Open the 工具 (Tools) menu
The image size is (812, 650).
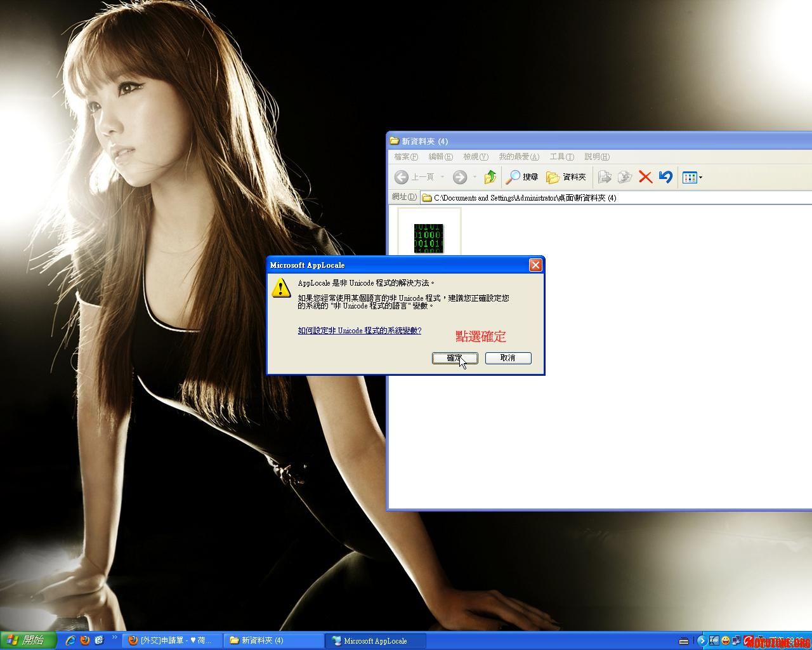561,157
